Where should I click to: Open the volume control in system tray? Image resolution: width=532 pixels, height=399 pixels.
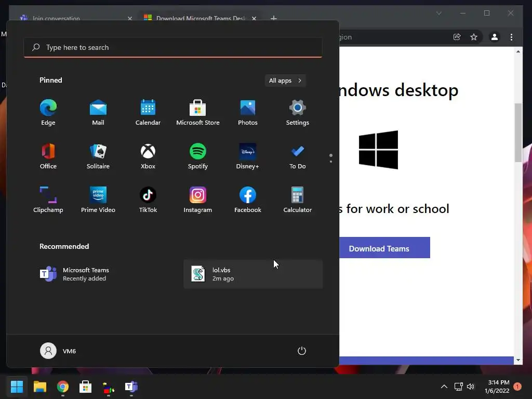[471, 387]
